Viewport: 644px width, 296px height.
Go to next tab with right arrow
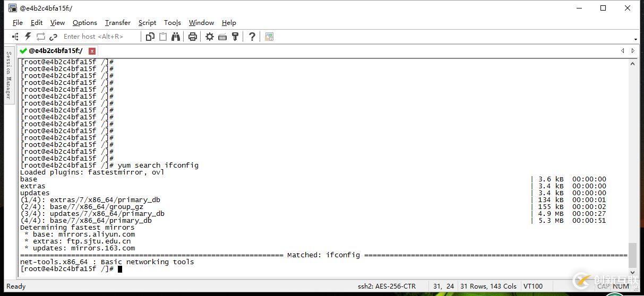coord(633,51)
